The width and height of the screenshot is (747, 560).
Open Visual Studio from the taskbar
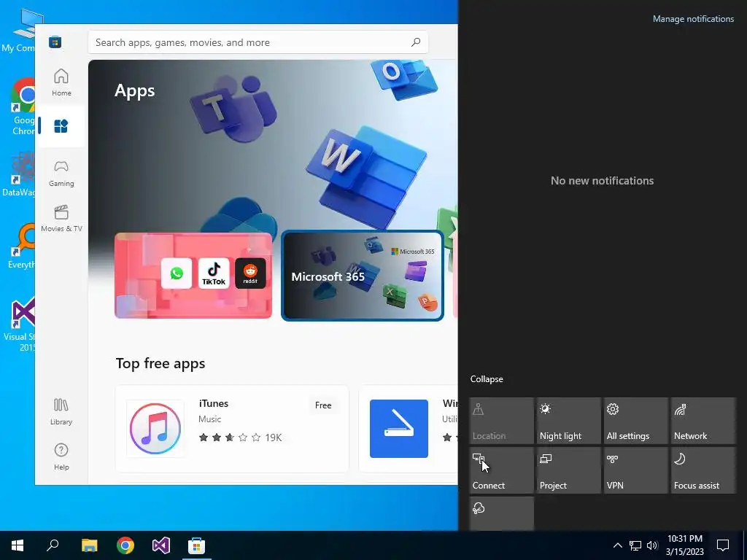(161, 545)
